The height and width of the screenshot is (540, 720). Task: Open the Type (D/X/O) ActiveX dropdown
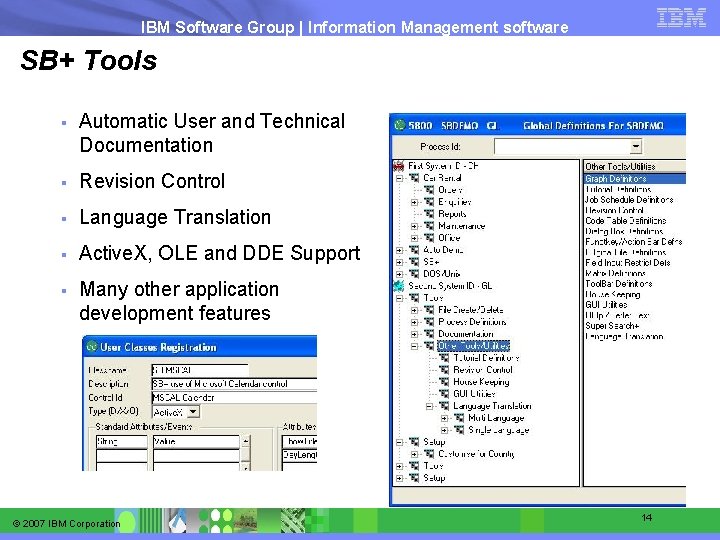tap(193, 411)
